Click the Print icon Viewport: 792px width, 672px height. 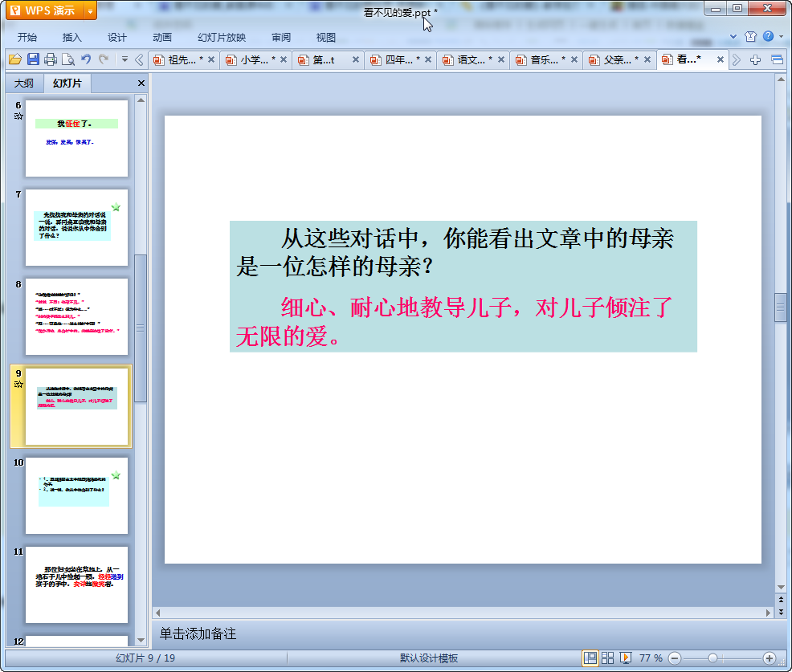[51, 59]
